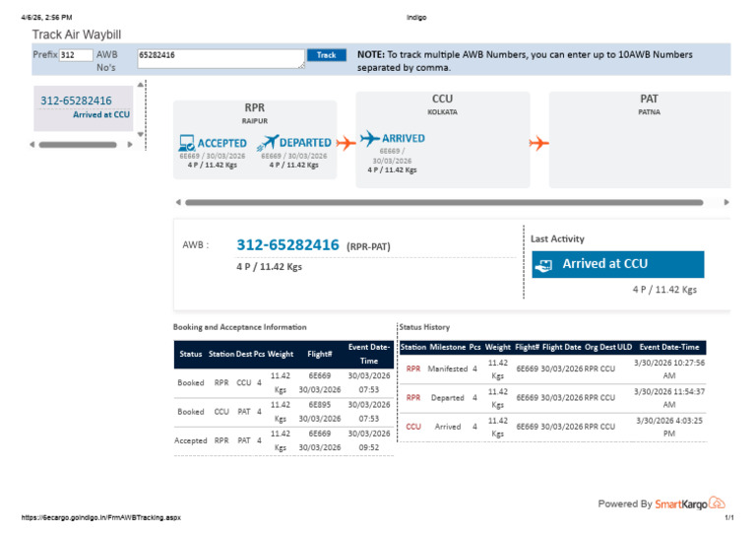Click the horizontal scrollbar under route timeline
This screenshot has height=535, width=756.
click(444, 202)
